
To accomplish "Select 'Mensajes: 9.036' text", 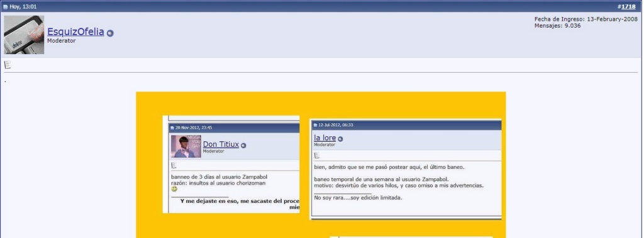I will [x=557, y=26].
